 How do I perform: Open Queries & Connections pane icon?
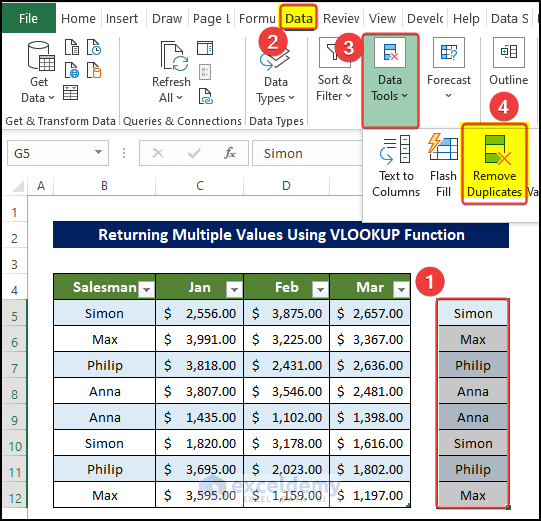[205, 48]
